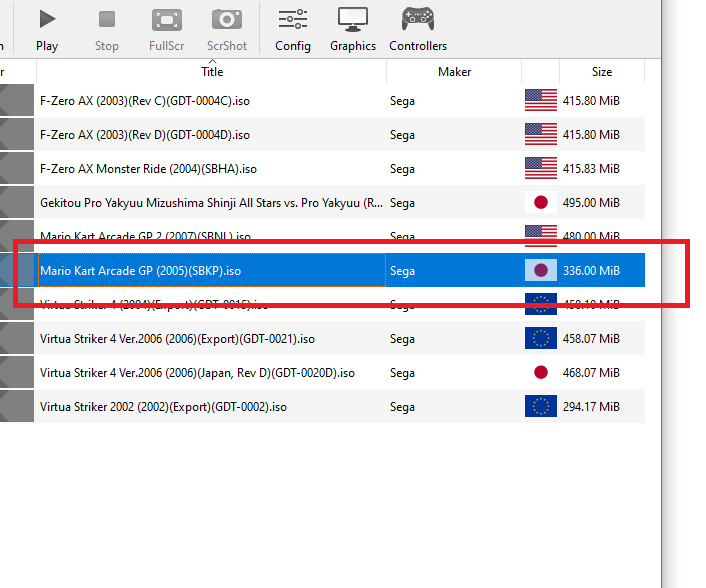Click the 468.07 MiB size cell
This screenshot has height=588, width=706.
591,373
